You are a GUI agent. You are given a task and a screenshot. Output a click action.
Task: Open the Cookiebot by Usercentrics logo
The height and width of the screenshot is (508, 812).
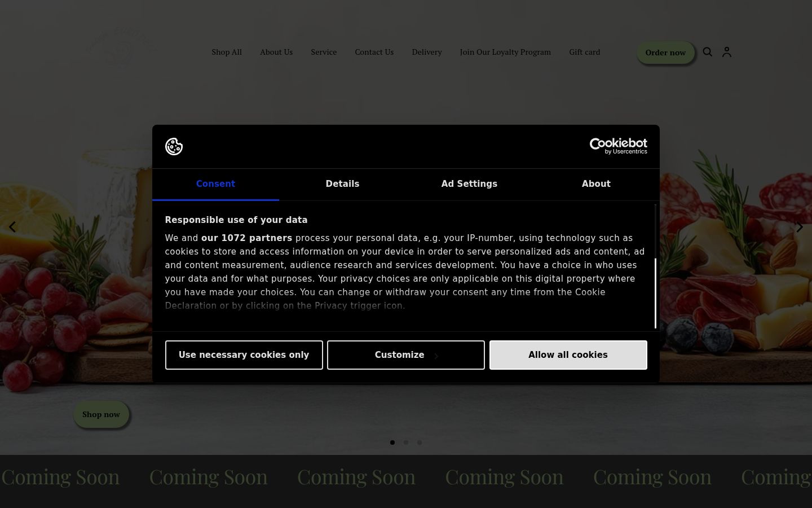618,146
